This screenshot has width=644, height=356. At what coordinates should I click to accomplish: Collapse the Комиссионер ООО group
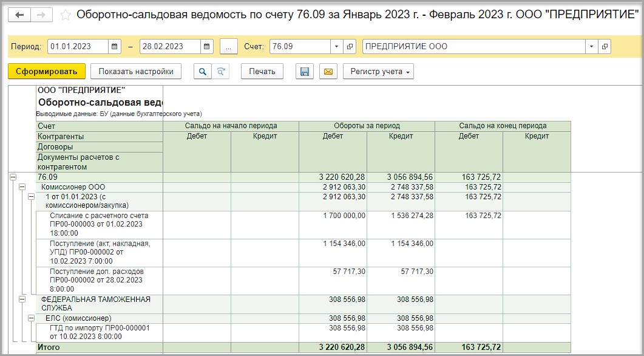click(x=22, y=187)
